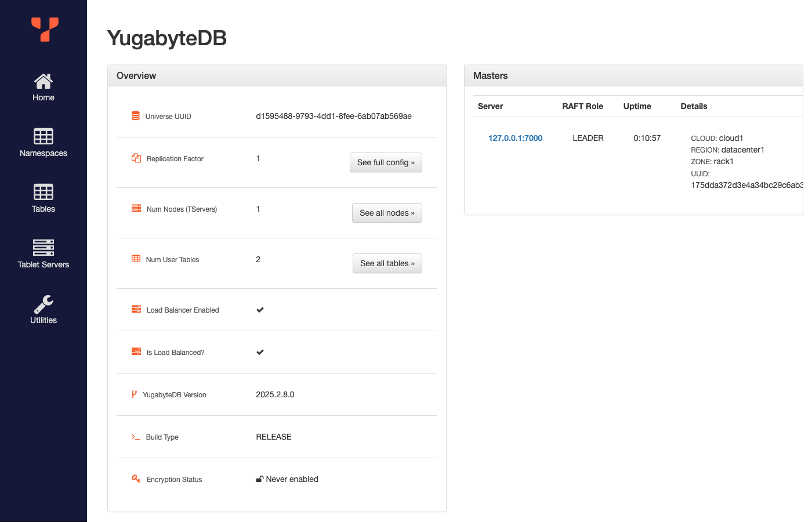Select the RELEASE build type value
Screen dimensions: 812x522
[x=274, y=437]
